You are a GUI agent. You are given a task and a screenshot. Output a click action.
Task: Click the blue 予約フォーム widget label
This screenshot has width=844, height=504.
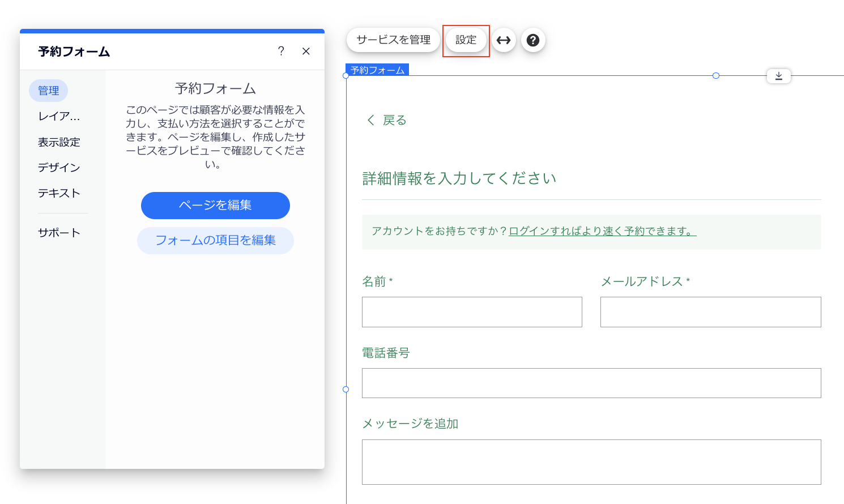click(377, 70)
